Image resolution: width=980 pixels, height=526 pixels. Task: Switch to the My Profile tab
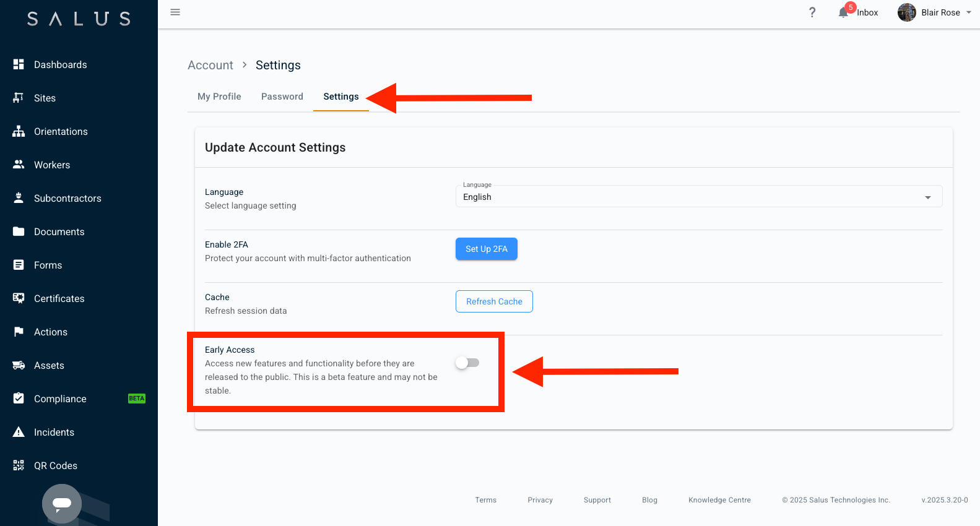pyautogui.click(x=219, y=97)
